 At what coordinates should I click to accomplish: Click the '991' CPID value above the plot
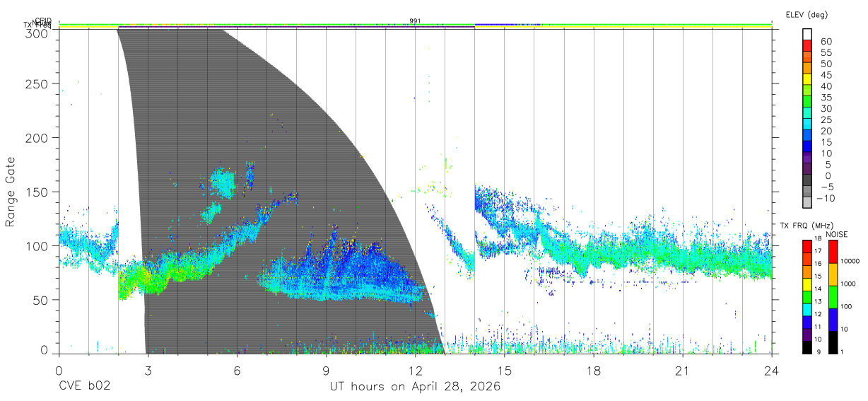click(x=415, y=21)
